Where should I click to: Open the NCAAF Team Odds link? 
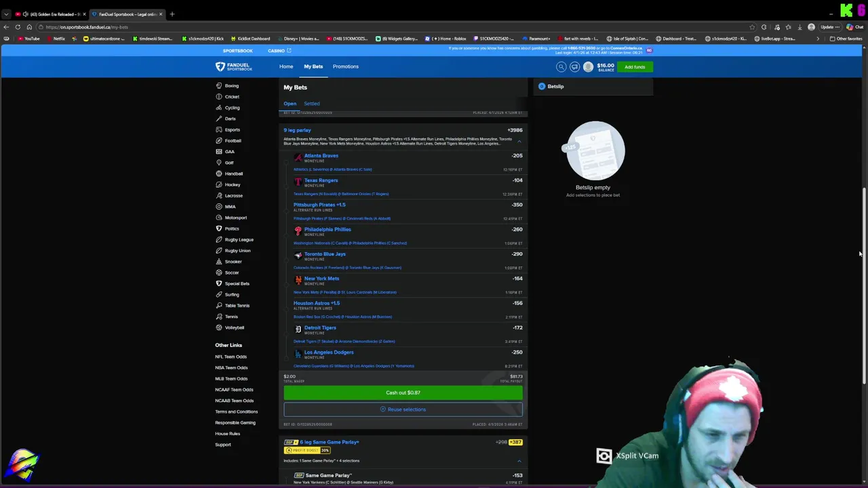click(234, 390)
